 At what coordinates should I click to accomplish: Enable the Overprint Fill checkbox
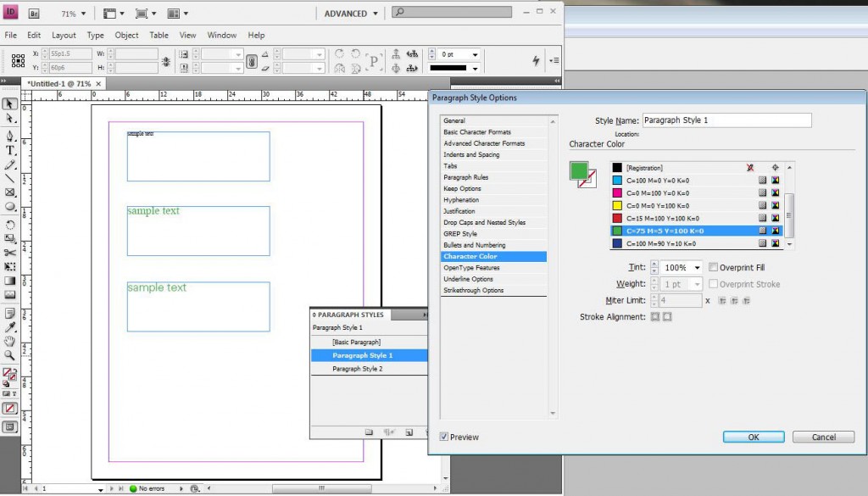click(713, 267)
